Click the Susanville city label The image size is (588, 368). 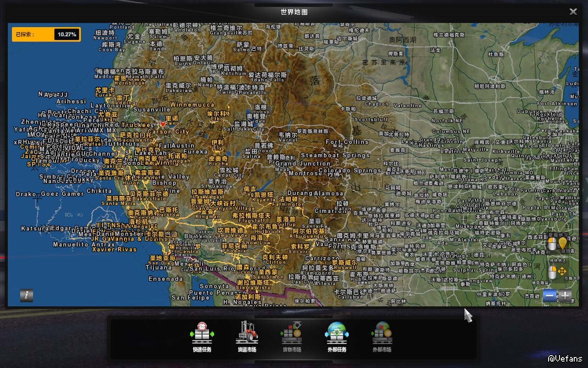click(x=152, y=110)
